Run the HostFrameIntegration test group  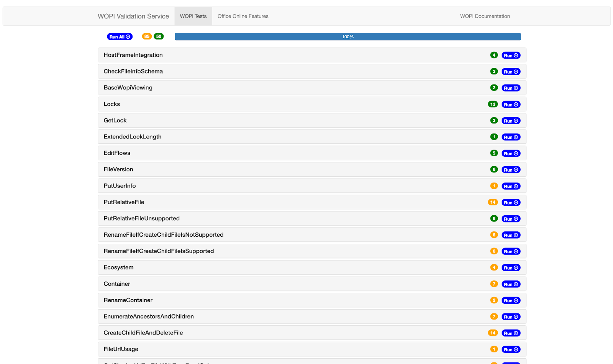pos(511,56)
